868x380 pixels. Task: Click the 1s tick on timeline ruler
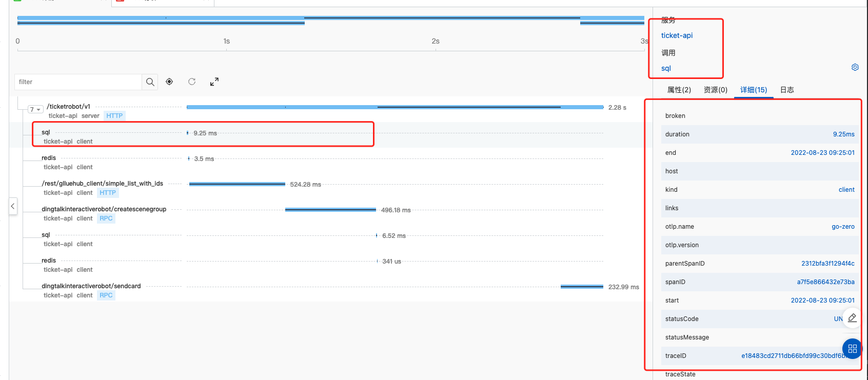click(226, 41)
